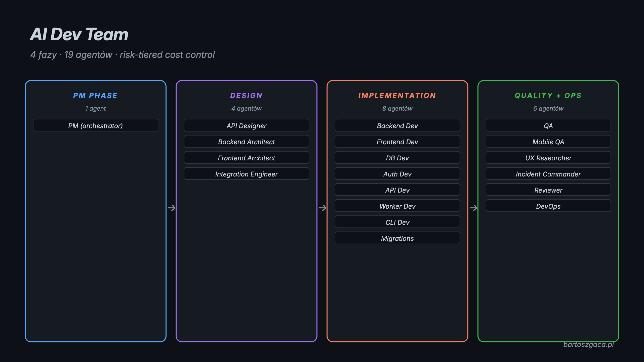Choose the CLI Dev agent
644x362 pixels.
(x=397, y=222)
